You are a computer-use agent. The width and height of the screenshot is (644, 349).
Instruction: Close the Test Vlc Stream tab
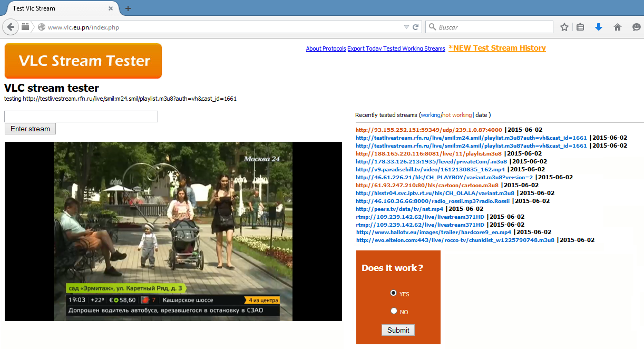coord(111,8)
